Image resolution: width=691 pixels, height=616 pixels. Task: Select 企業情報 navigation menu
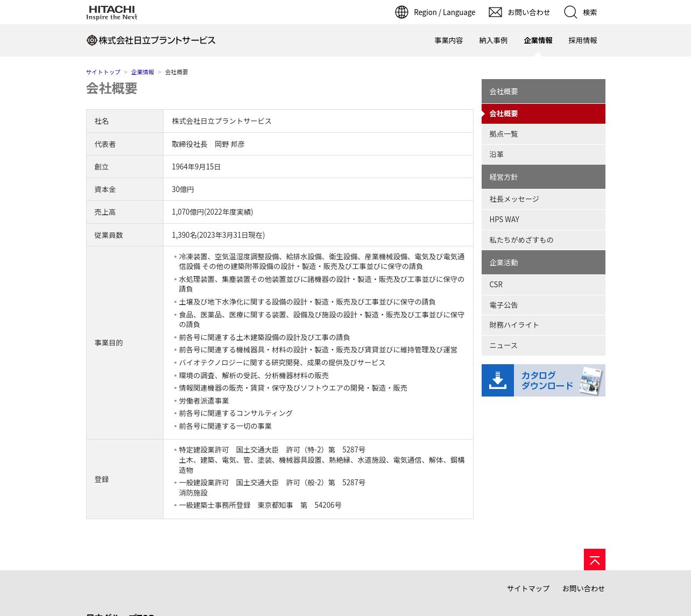coord(538,40)
